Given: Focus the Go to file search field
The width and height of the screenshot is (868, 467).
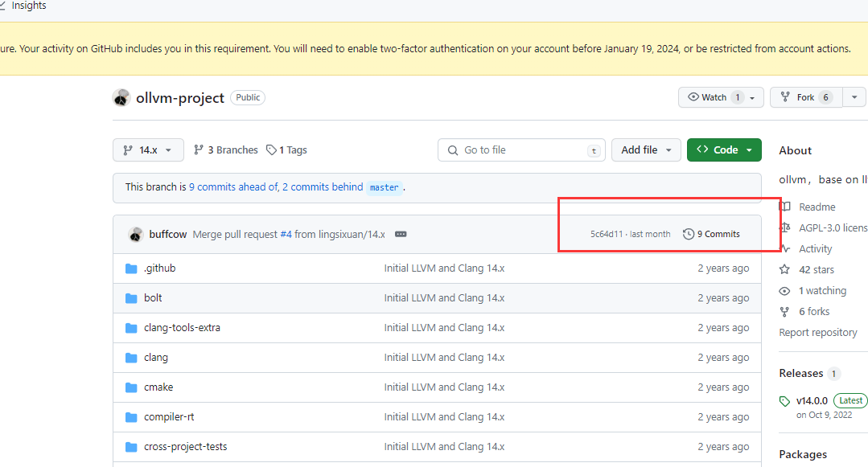Looking at the screenshot, I should pyautogui.click(x=521, y=150).
